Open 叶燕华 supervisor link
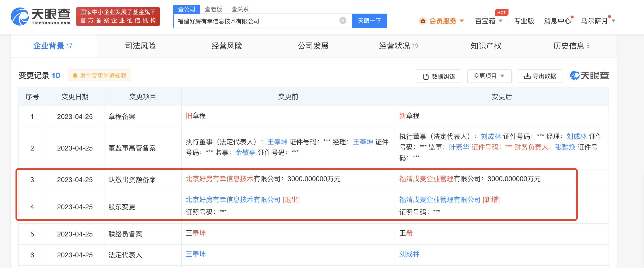The image size is (644, 268). point(459,147)
